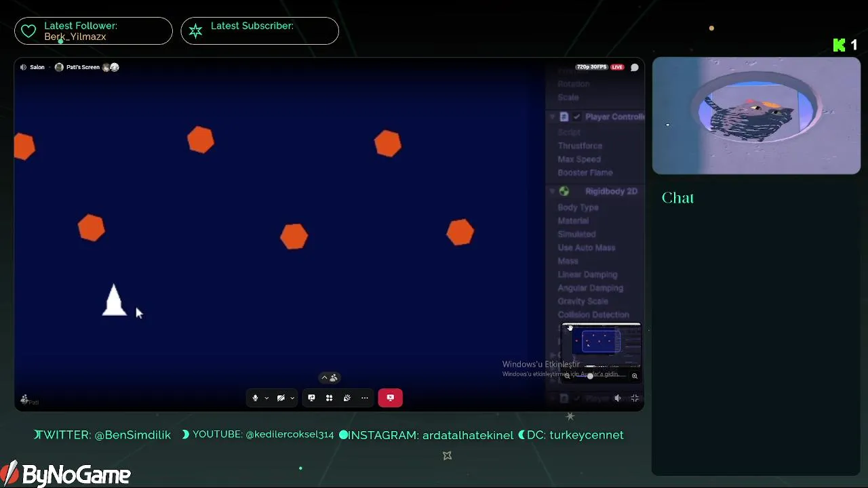Click the Player Controller script icon
This screenshot has height=488, width=868.
[x=564, y=117]
